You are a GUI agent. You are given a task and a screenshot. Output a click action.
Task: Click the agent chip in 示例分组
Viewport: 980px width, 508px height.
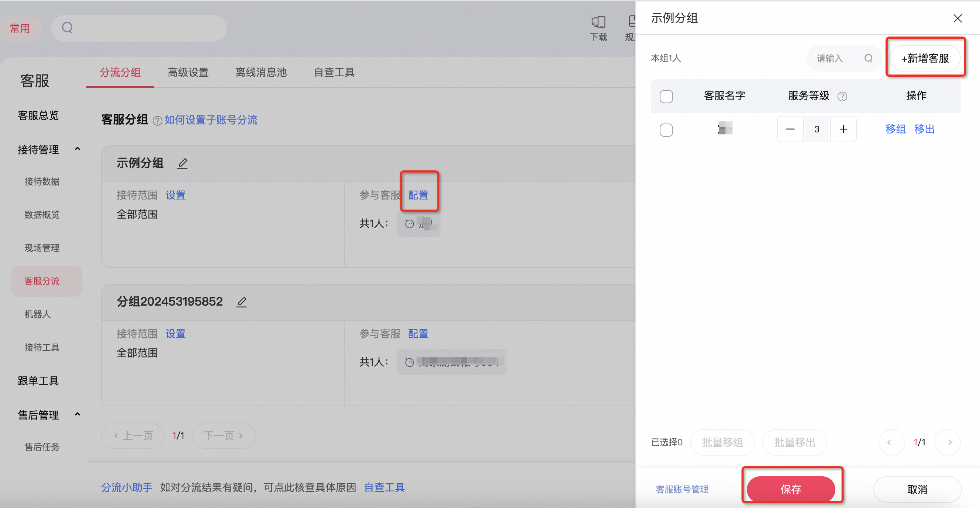[x=418, y=223]
